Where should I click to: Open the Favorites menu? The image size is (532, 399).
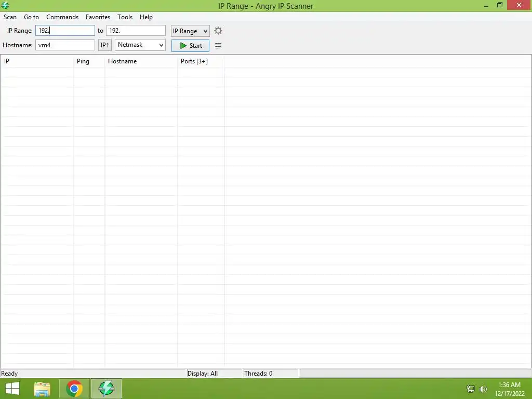pos(98,17)
